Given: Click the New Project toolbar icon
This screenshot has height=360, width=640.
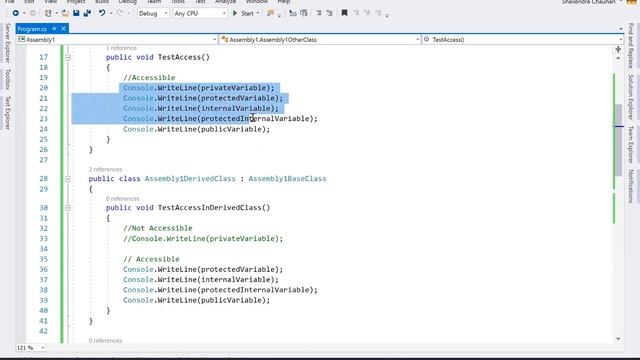Looking at the screenshot, I should [48, 13].
